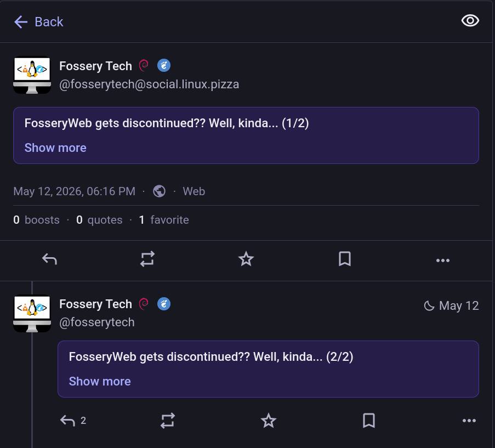Open the @fosserytech handle on reply

point(97,322)
